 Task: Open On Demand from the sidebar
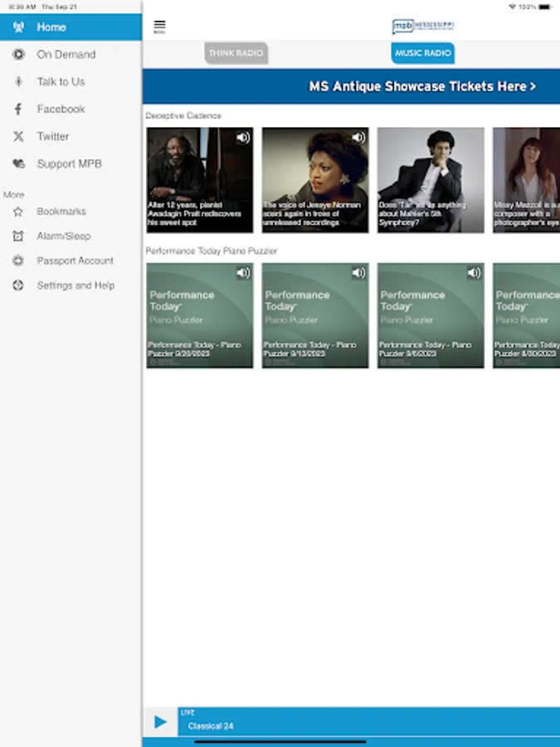click(66, 55)
